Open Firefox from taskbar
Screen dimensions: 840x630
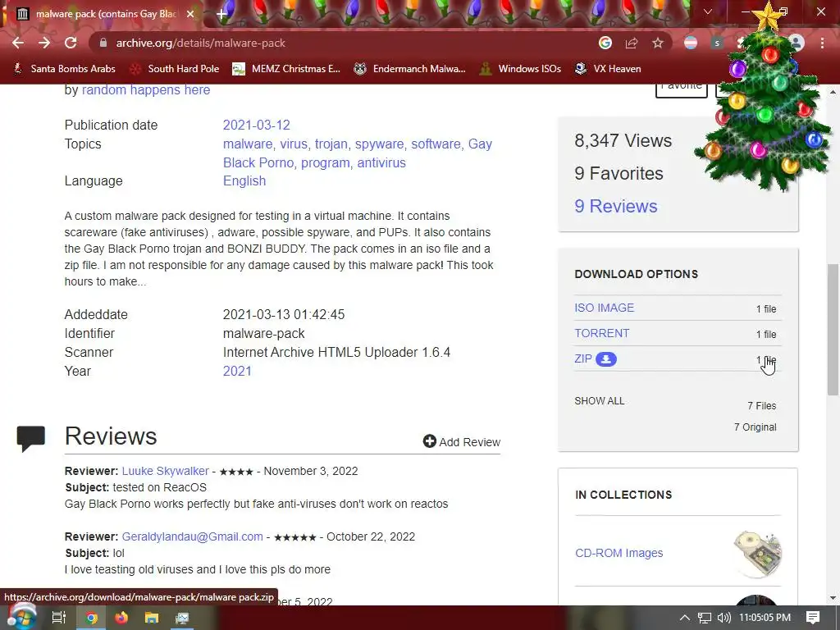pyautogui.click(x=121, y=618)
